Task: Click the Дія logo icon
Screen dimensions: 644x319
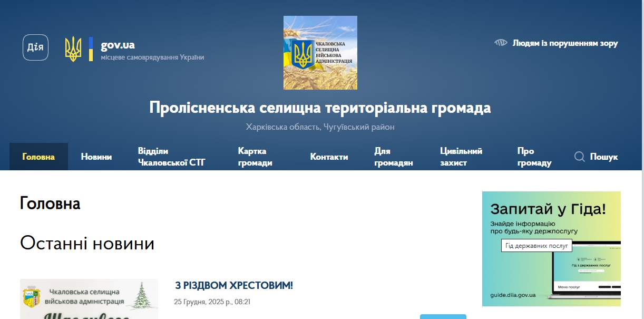Action: pos(35,47)
